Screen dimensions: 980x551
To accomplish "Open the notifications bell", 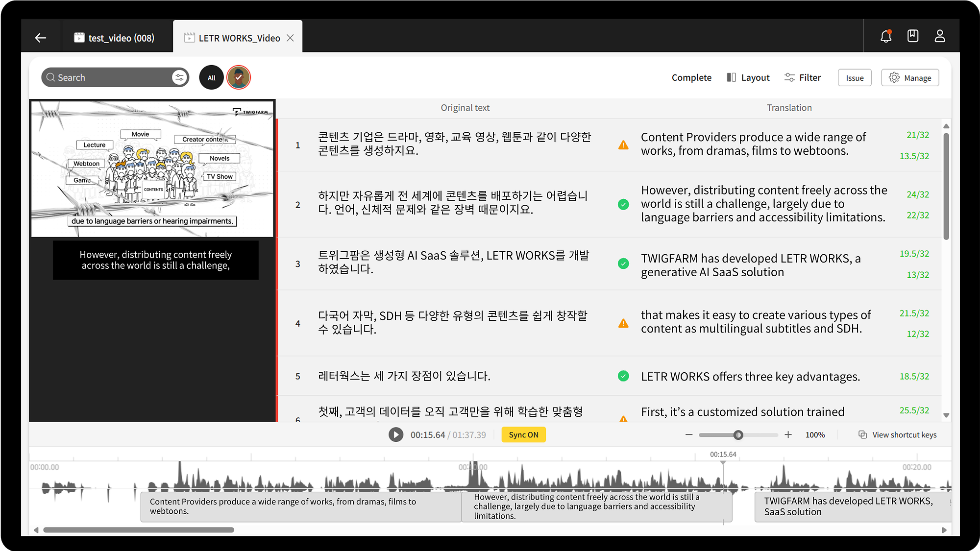I will (x=886, y=36).
